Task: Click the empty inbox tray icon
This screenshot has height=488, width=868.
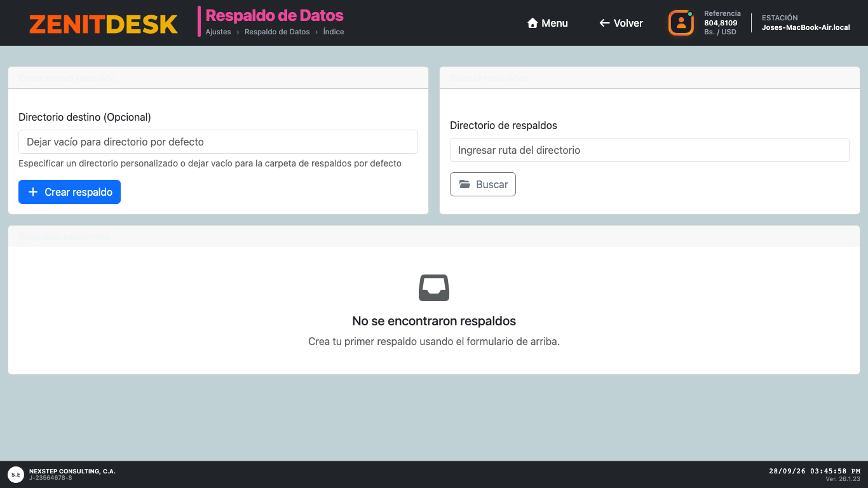Action: 434,288
